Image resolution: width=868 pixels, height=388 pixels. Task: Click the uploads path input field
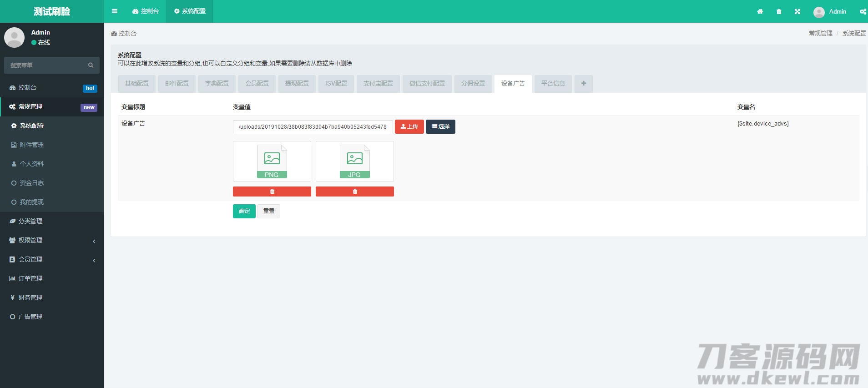313,127
